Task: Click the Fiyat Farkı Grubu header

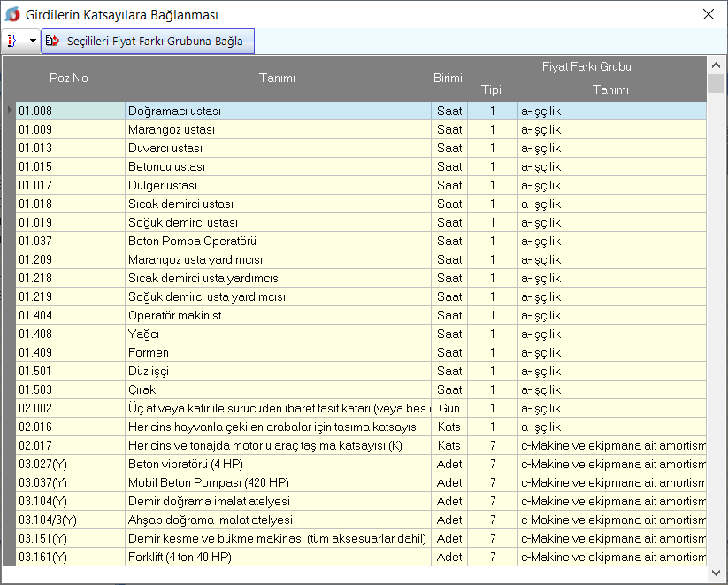Action: coord(586,67)
